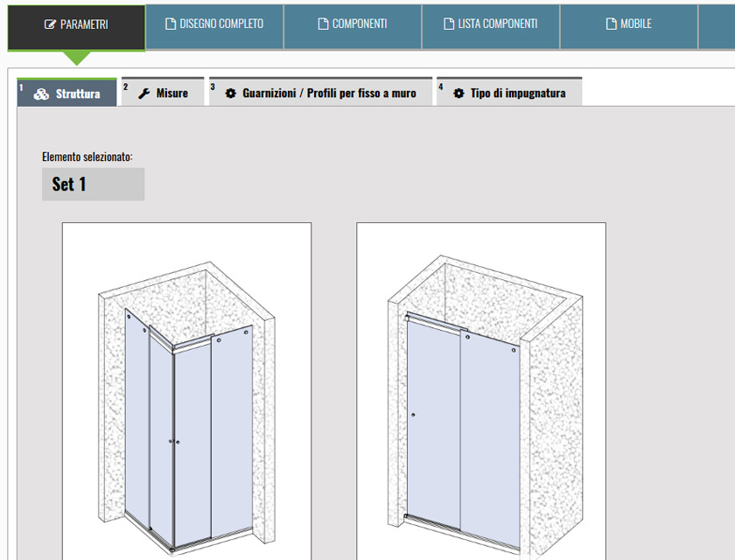
Task: Click the gear icon beside Tipo di impugnatura
Action: 458,94
